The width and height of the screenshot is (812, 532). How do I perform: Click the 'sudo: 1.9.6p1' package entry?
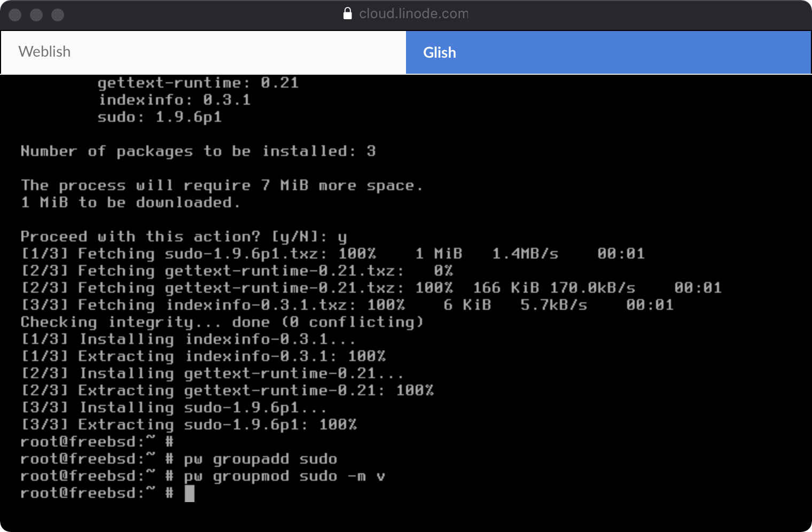coord(159,117)
